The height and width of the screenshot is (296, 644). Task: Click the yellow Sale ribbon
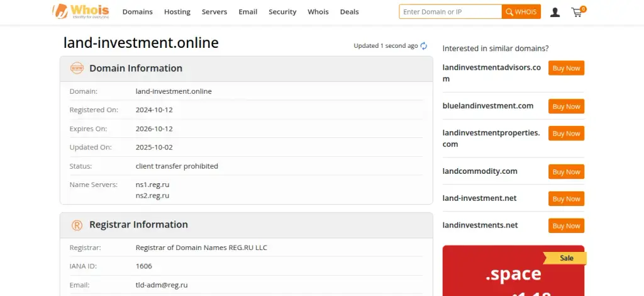(565, 258)
